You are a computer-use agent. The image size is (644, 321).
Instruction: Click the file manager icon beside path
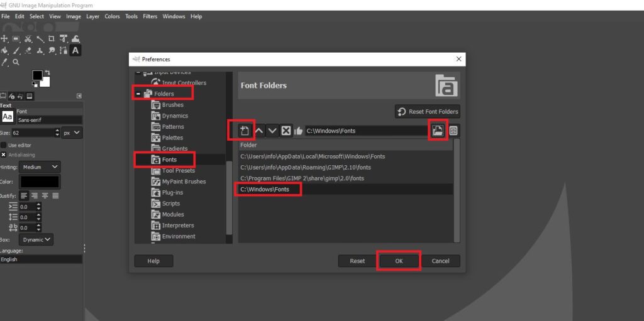click(453, 131)
